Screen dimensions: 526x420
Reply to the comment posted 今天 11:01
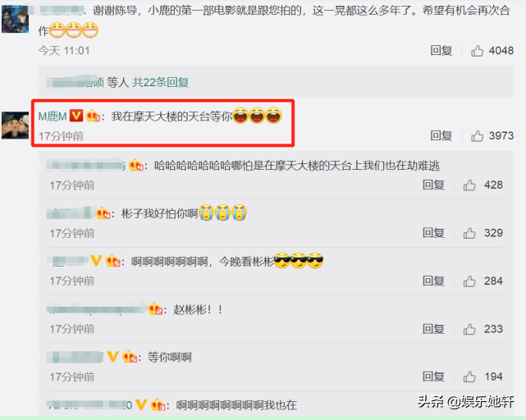point(441,51)
